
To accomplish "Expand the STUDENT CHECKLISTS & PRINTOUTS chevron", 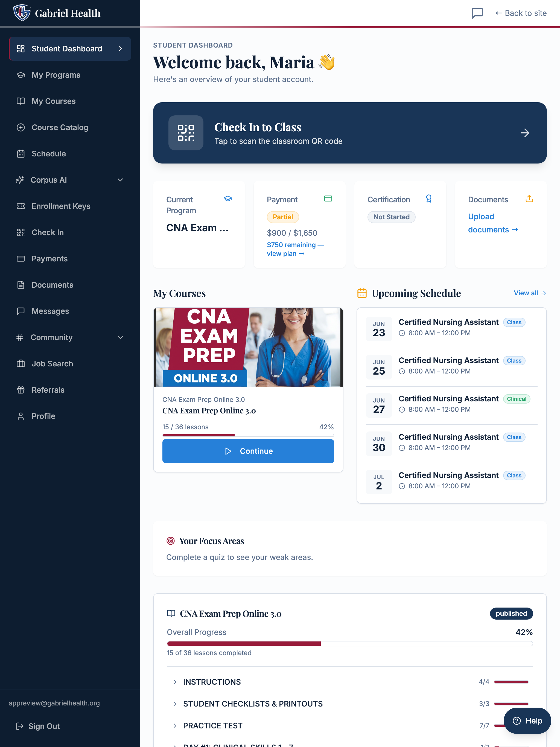I will [x=175, y=704].
